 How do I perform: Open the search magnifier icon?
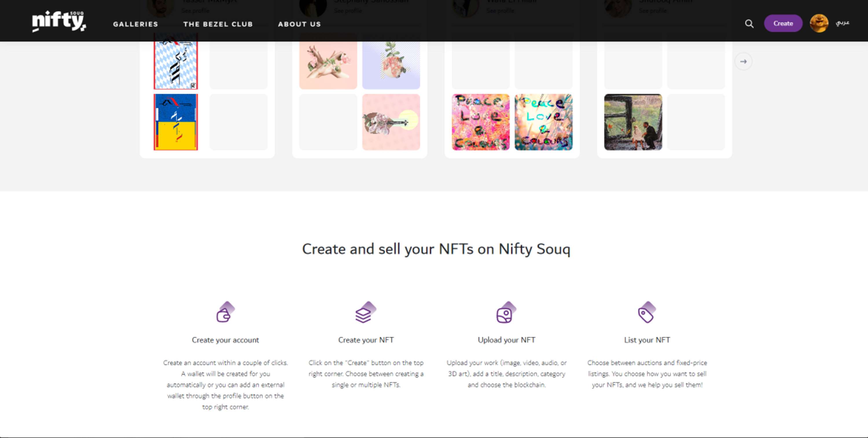[749, 24]
